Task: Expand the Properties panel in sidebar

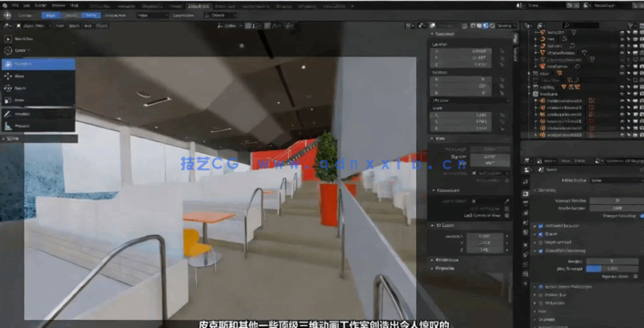Action: (x=444, y=268)
